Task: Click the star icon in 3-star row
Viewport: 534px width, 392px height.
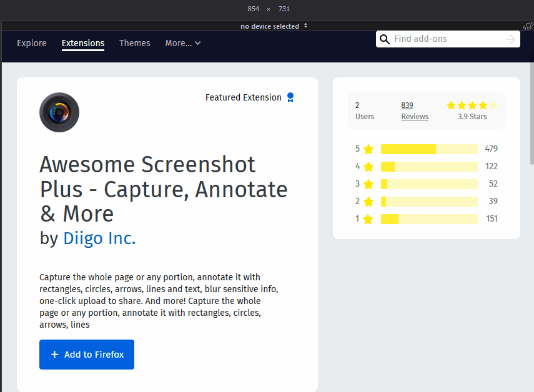Action: 368,184
